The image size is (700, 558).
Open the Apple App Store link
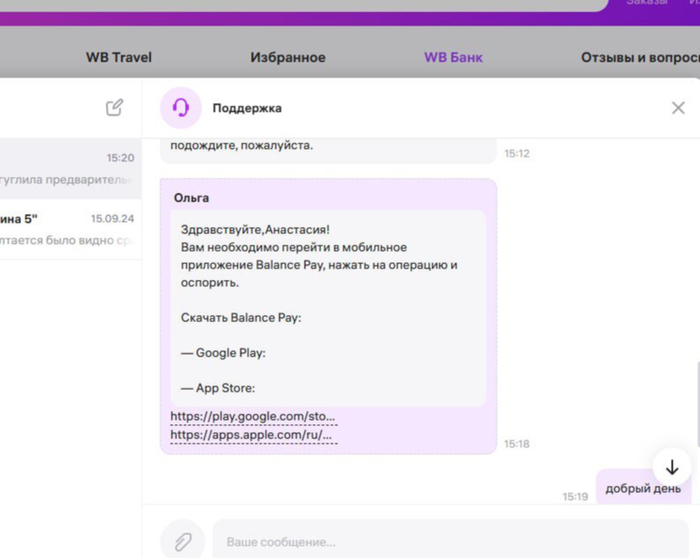point(250,435)
